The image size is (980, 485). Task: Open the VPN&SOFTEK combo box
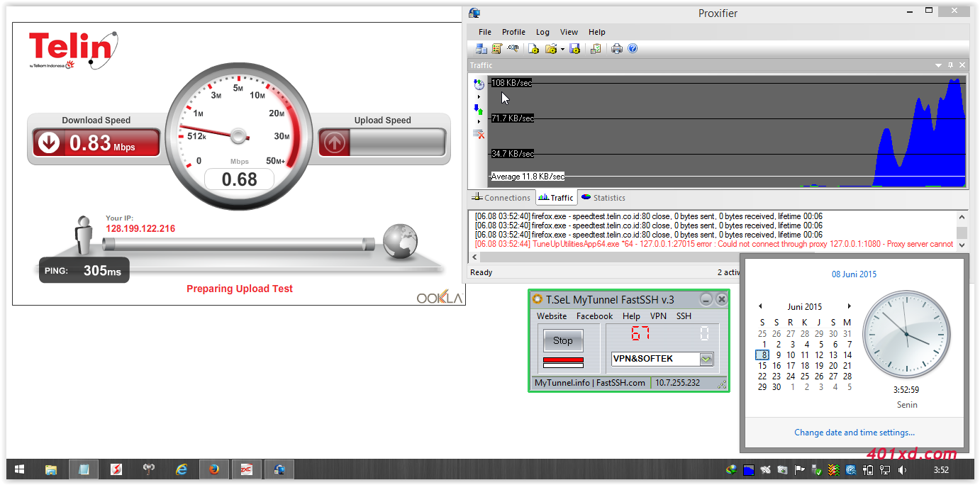[x=662, y=359]
